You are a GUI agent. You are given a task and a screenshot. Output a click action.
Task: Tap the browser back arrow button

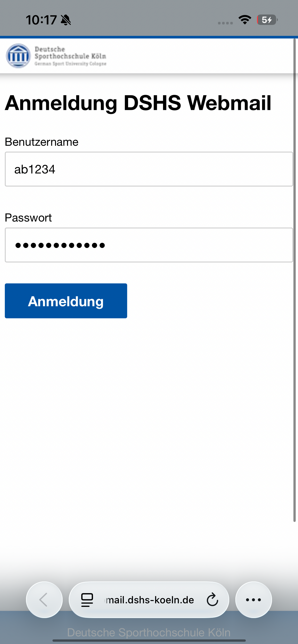(44, 599)
